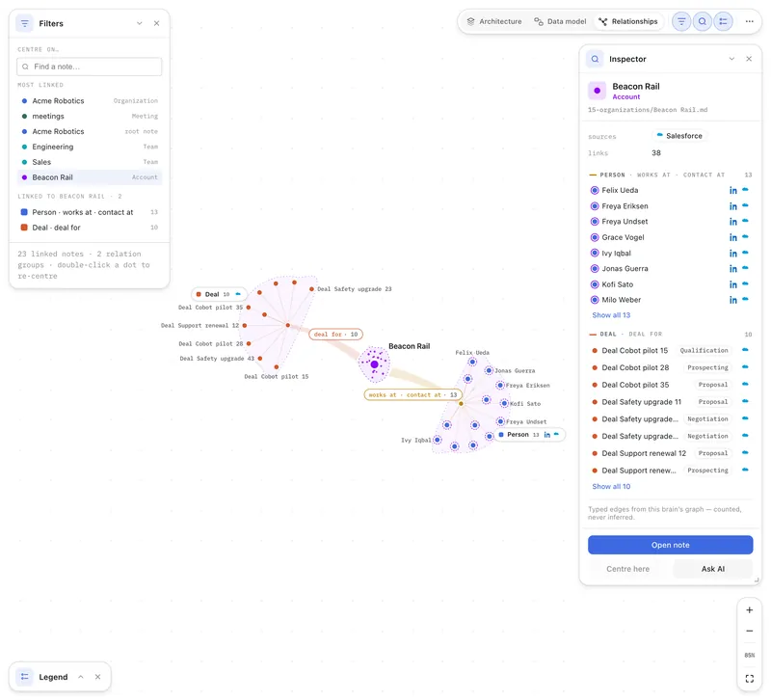
Task: Click the Inspector magnifier header icon
Action: pos(595,59)
